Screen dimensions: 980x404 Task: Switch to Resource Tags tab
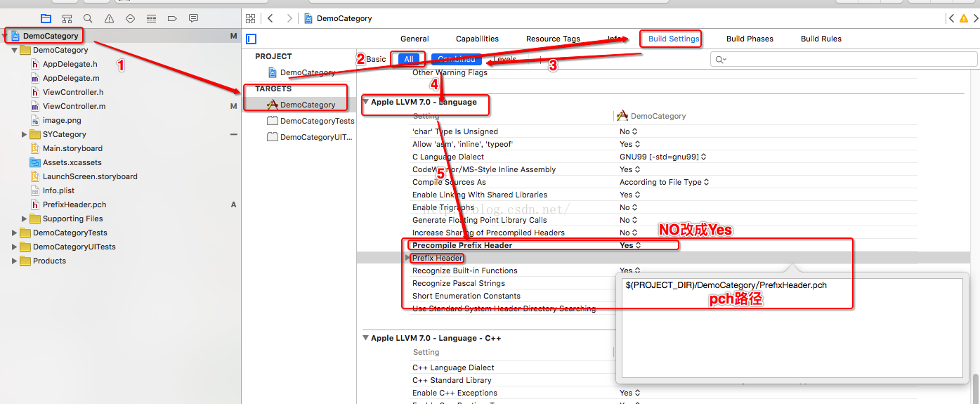coord(553,39)
